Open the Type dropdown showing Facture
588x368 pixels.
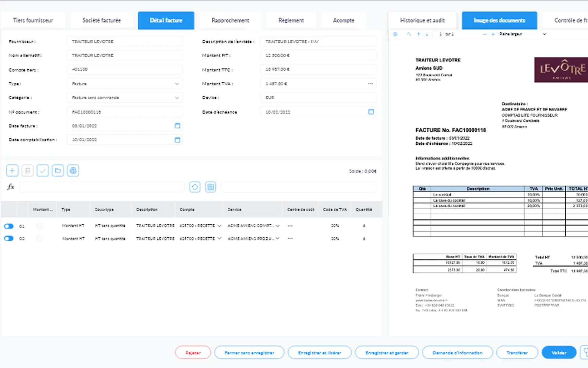125,84
